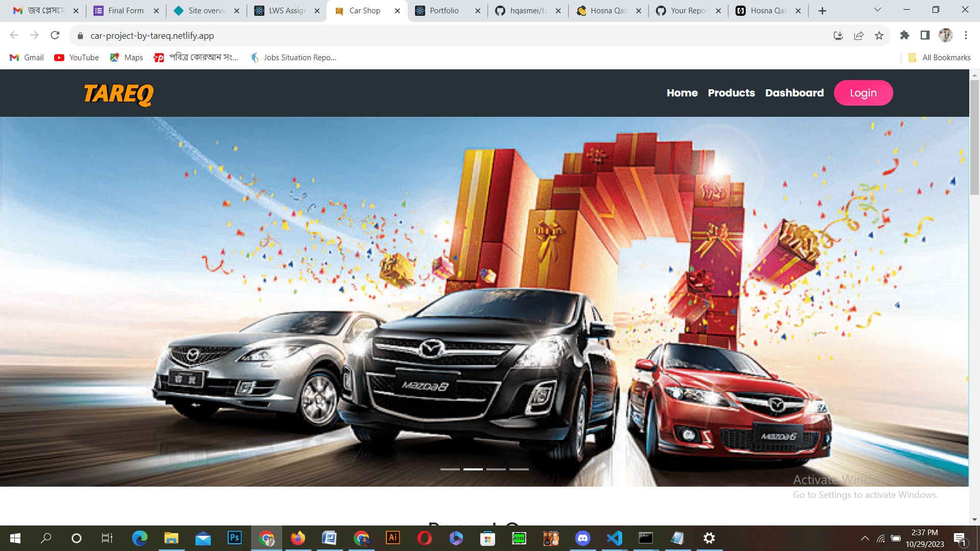Go to the Products page

(731, 93)
